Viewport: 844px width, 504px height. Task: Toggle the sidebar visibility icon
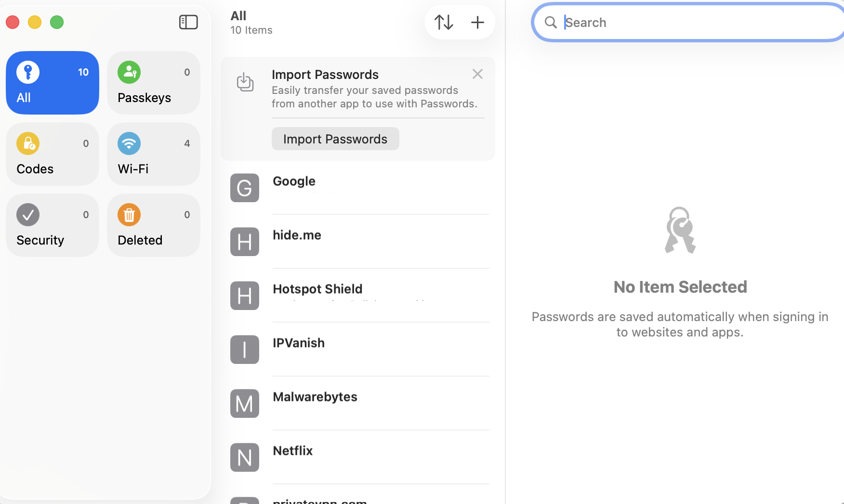coord(188,22)
